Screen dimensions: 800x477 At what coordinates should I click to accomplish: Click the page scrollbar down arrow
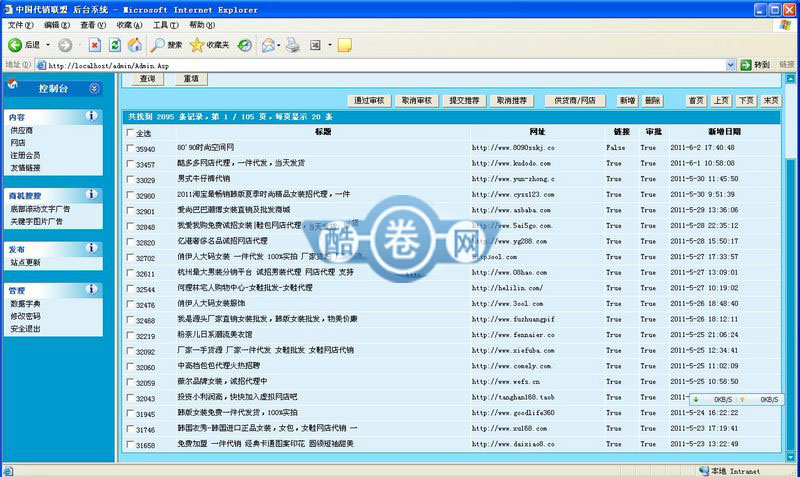click(x=790, y=457)
